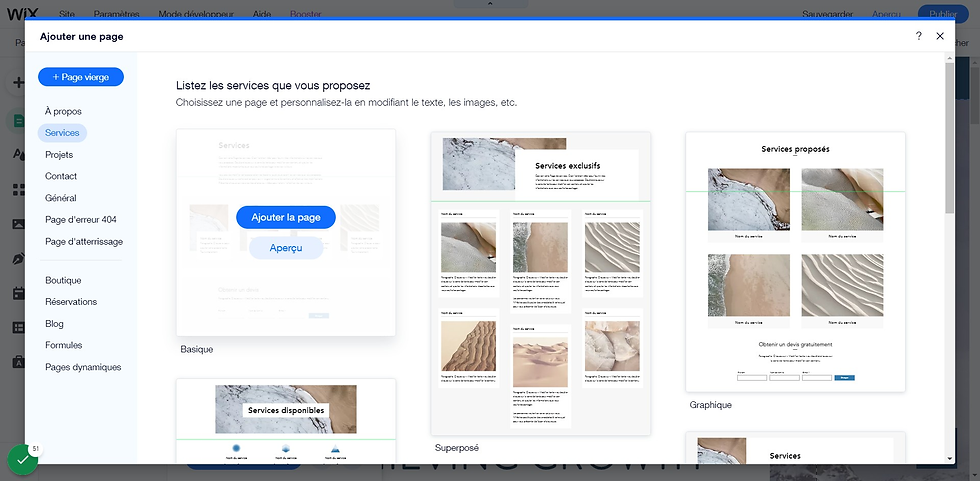
Task: Click the Aperçu button on Basique template
Action: tap(286, 248)
